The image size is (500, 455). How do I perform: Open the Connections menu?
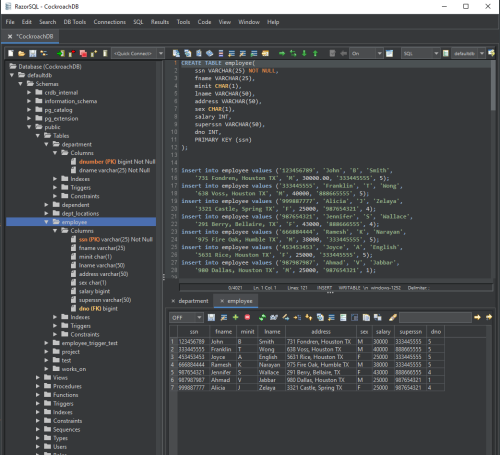click(110, 22)
